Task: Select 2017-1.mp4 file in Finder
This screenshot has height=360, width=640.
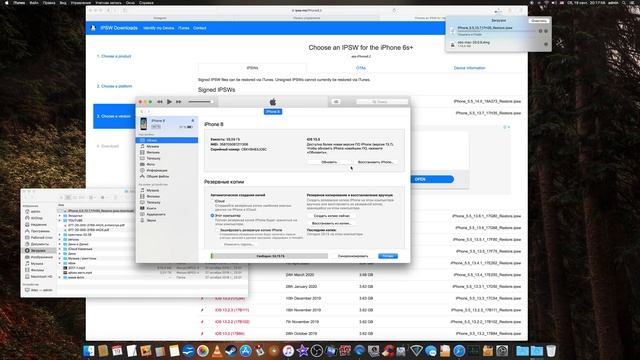Action: click(x=77, y=268)
